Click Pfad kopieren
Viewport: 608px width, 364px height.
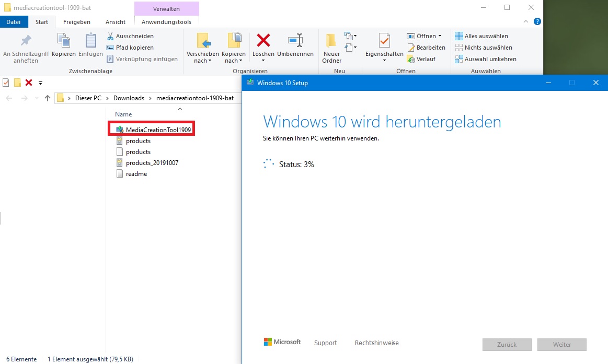pyautogui.click(x=130, y=48)
